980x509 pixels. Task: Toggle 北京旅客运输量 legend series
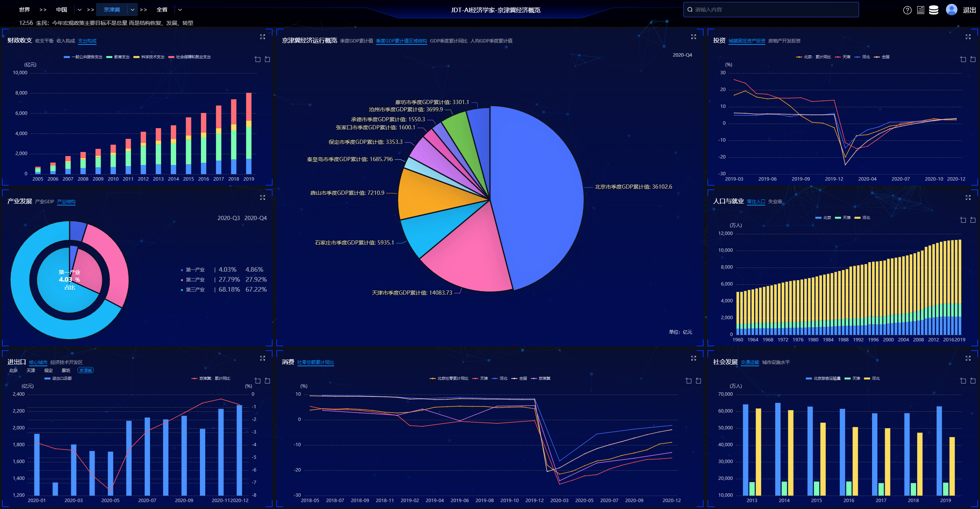[x=823, y=378]
